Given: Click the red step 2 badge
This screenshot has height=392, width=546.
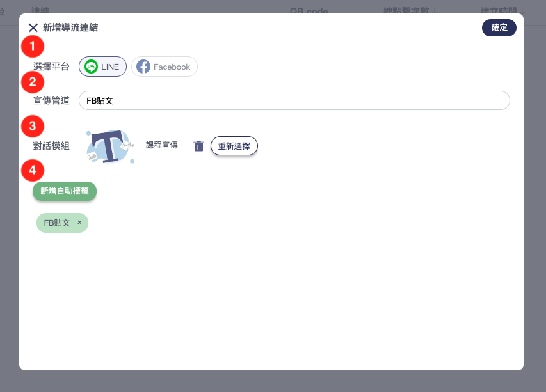Looking at the screenshot, I should click(x=33, y=82).
